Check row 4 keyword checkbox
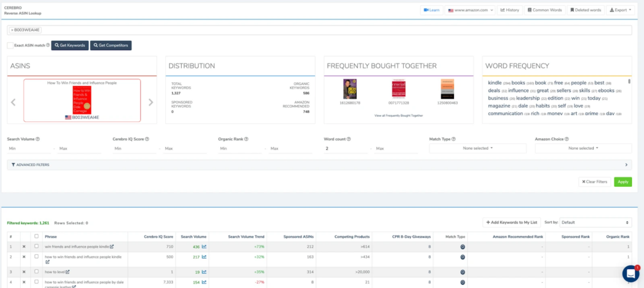 click(36, 282)
